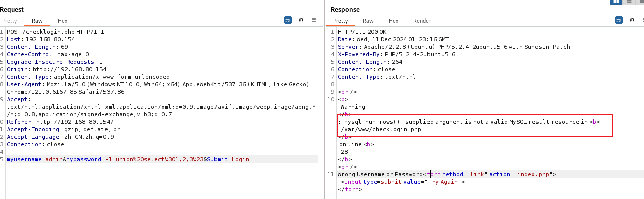Open the Request panel hamburger options menu

coord(314,20)
